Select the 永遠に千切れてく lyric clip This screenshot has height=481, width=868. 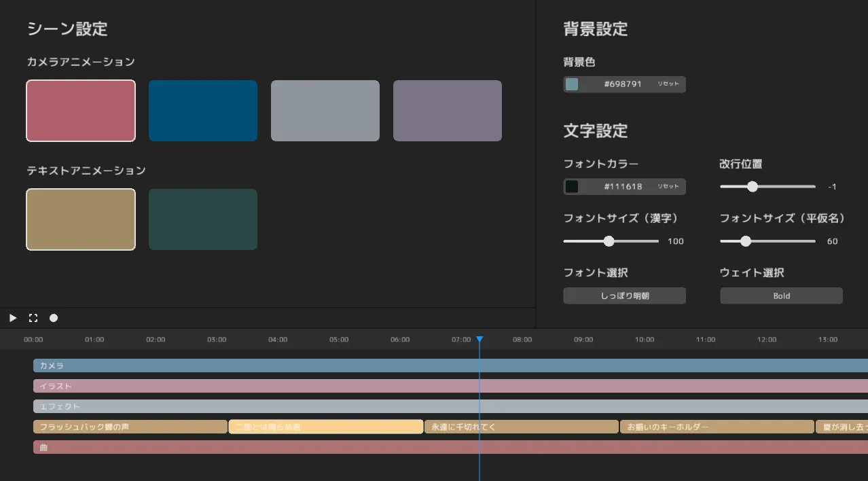tap(521, 427)
